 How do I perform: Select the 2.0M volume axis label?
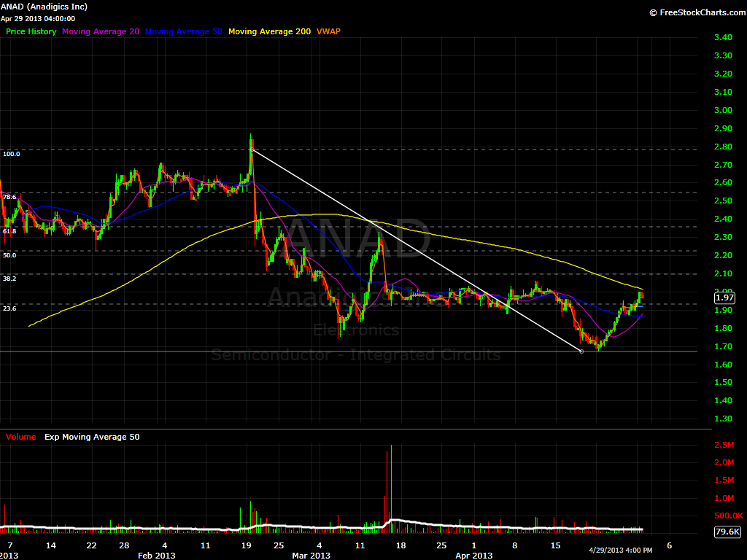[x=724, y=463]
